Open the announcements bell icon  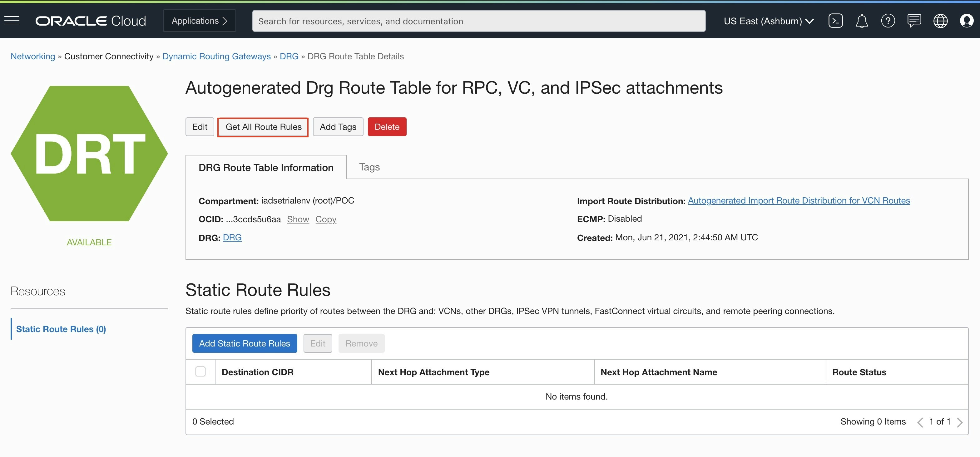tap(862, 21)
